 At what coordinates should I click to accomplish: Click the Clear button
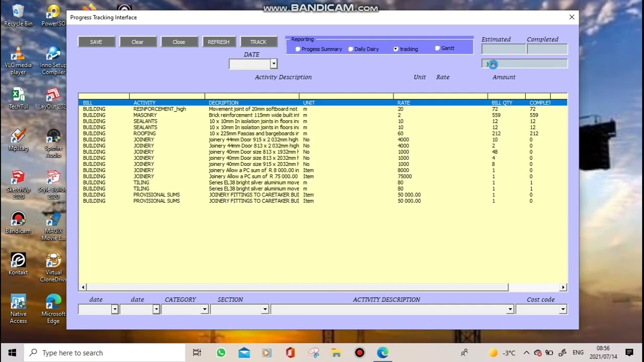click(138, 42)
